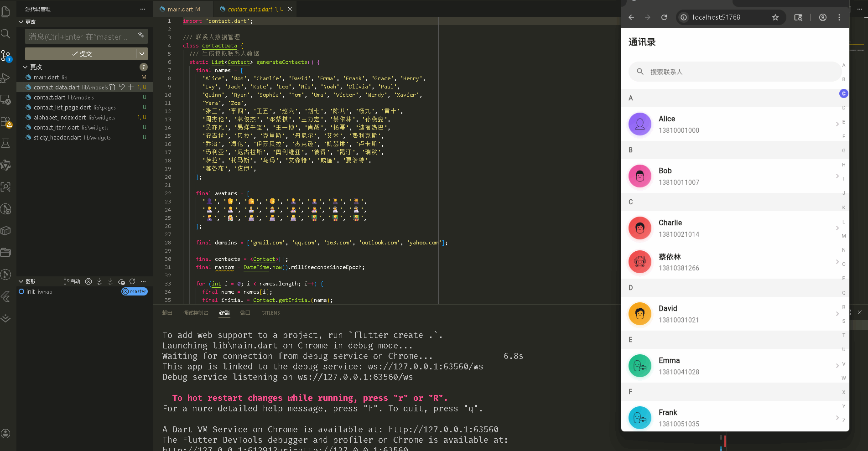The height and width of the screenshot is (451, 868).
Task: Click in the commit message input
Action: [x=81, y=36]
